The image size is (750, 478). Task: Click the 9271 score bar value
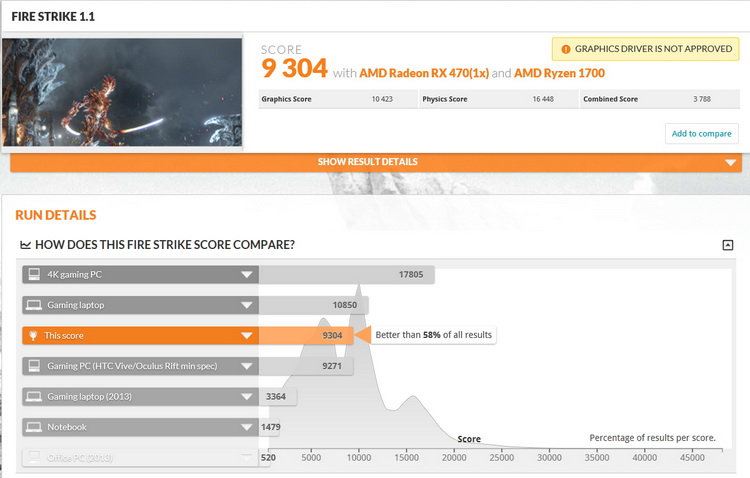(x=332, y=366)
